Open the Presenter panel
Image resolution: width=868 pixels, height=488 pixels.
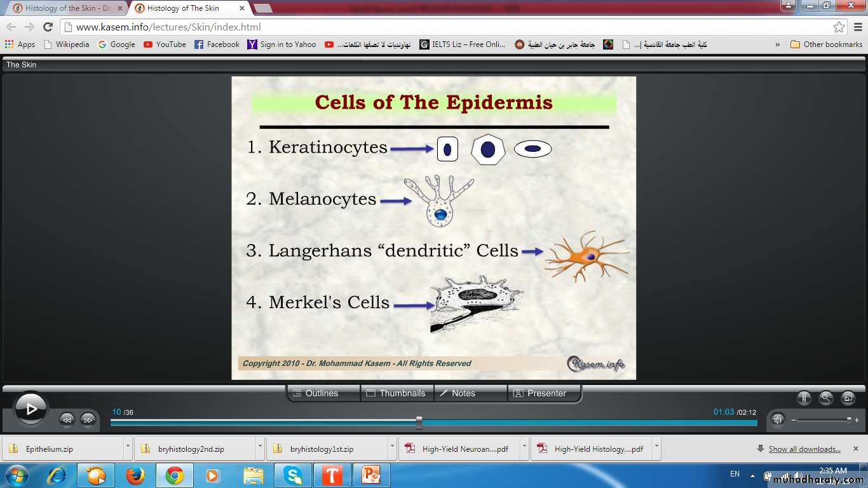pos(544,393)
